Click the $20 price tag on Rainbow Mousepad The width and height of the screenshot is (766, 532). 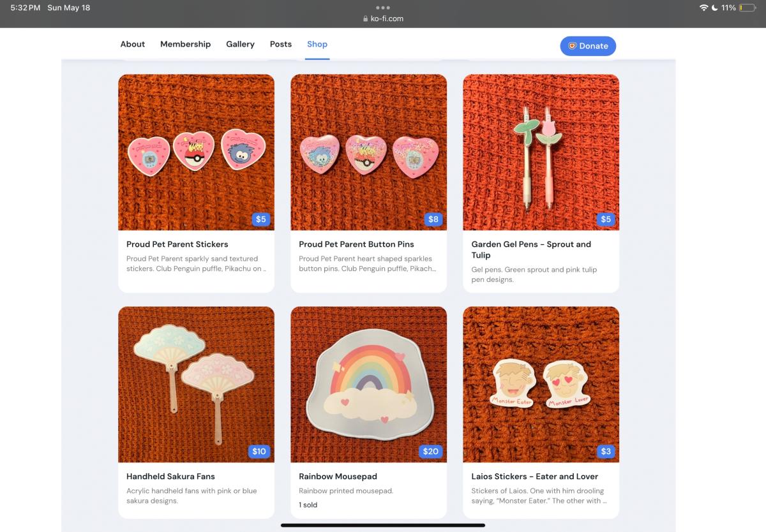point(431,452)
